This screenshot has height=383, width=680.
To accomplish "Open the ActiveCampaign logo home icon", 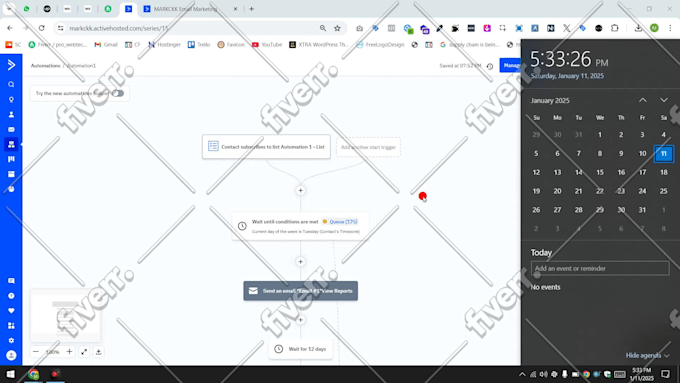I will (11, 65).
